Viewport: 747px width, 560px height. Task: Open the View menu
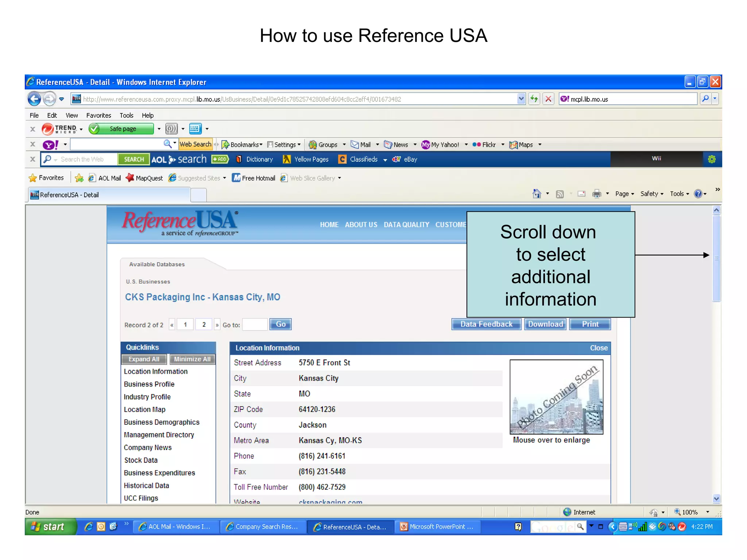pyautogui.click(x=71, y=115)
